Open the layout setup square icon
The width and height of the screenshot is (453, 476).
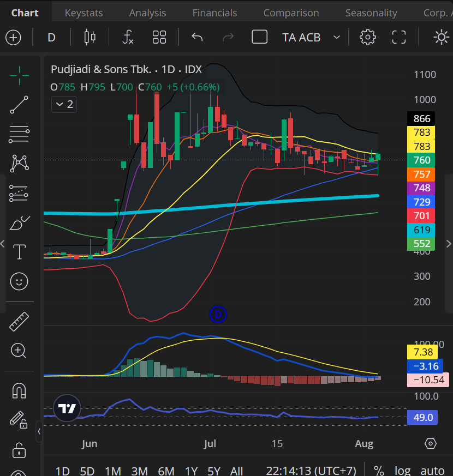coord(259,37)
